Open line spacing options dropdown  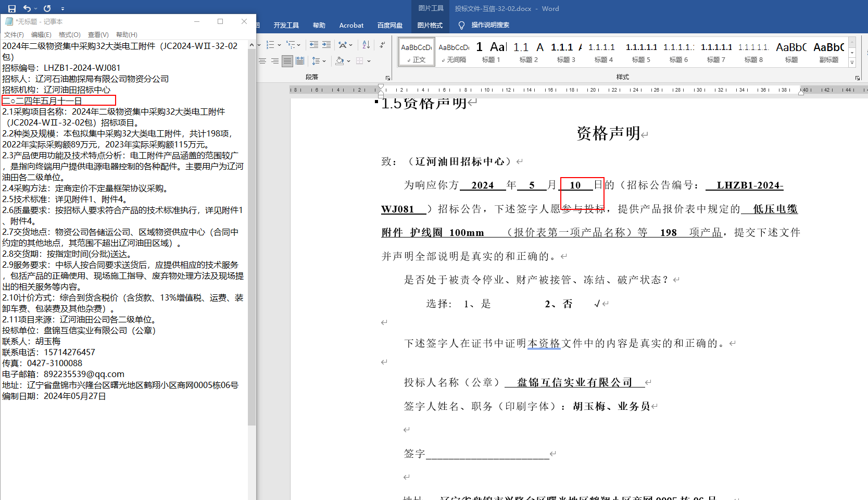[324, 61]
